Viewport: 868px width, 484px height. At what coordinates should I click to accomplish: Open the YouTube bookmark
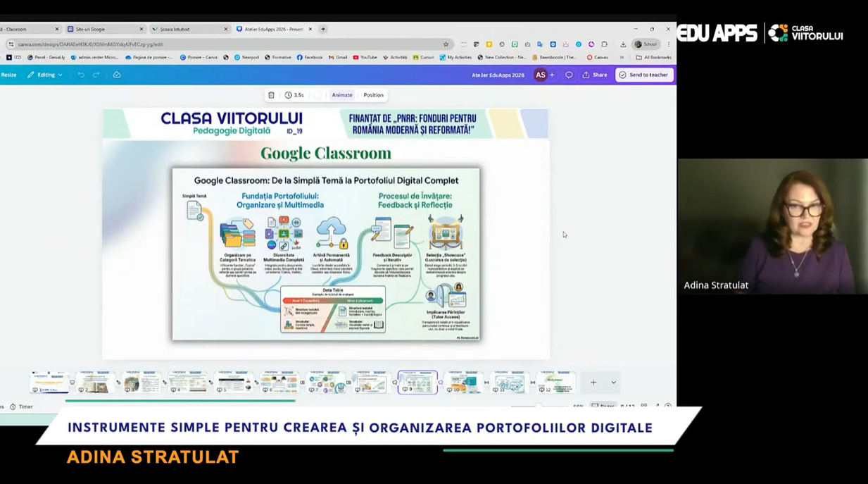[x=365, y=58]
